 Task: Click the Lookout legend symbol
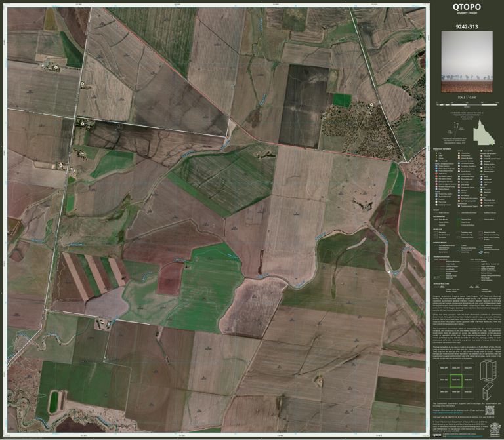click(436, 199)
